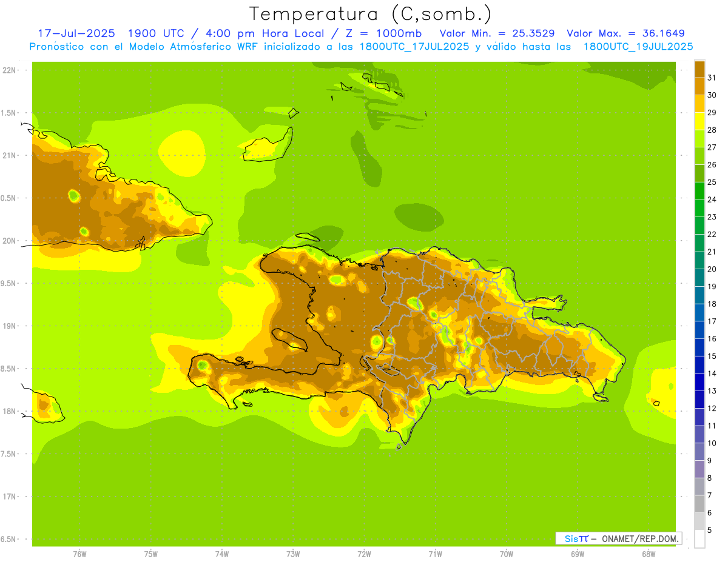The image size is (728, 562).
Task: Pick the yellow legend color between 28 and 29
Action: 699,121
